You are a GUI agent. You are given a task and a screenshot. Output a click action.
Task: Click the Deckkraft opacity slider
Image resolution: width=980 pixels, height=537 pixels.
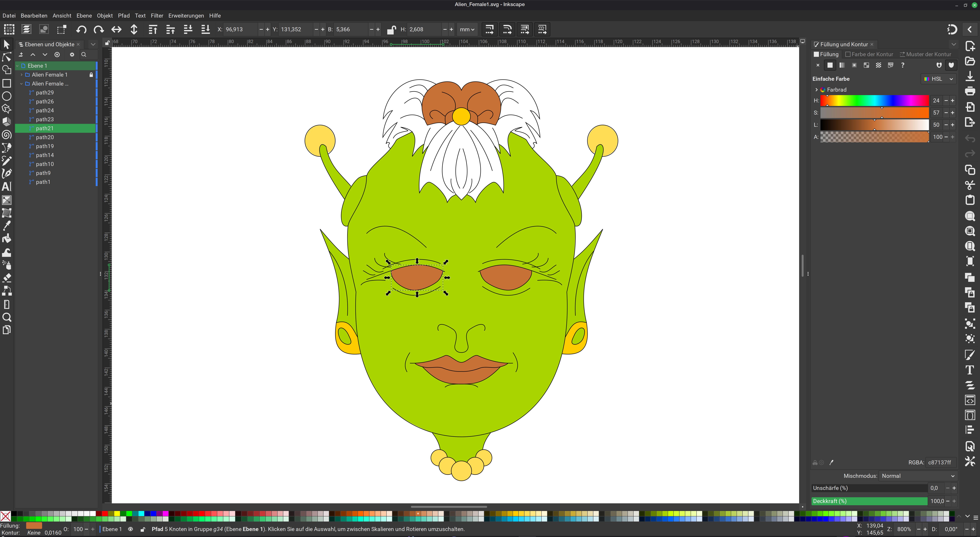tap(869, 501)
